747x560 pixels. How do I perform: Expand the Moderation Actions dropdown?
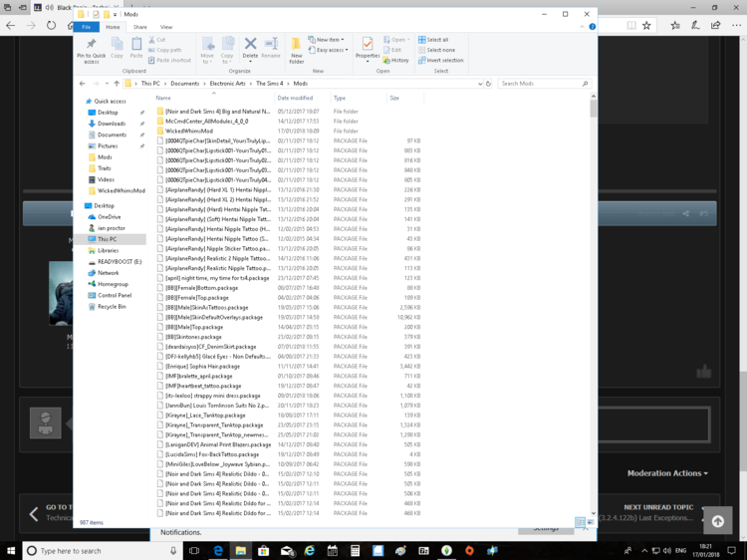pos(667,473)
